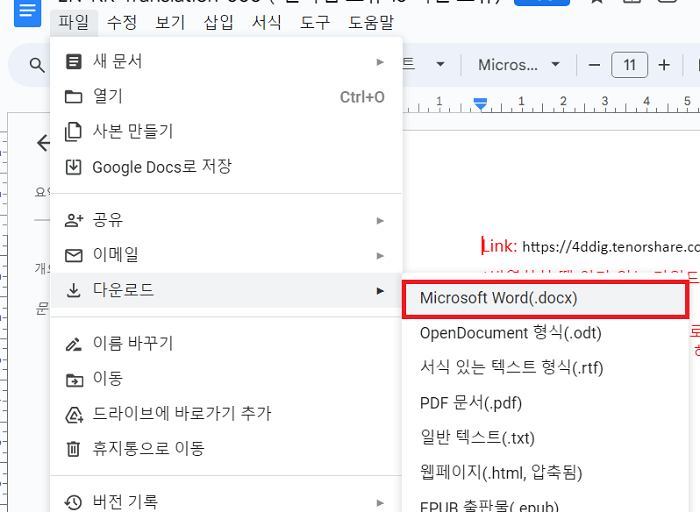Viewport: 700px width, 512px height.
Task: Download as EPUB 출판물(.epub)
Action: click(x=545, y=504)
